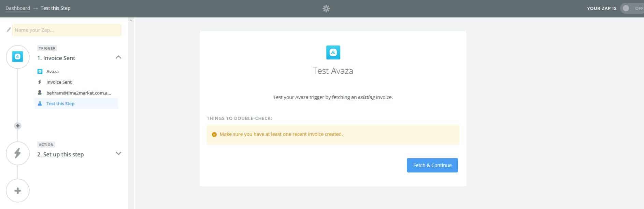
Task: Click the TRIGGER label badge
Action: pos(47,48)
